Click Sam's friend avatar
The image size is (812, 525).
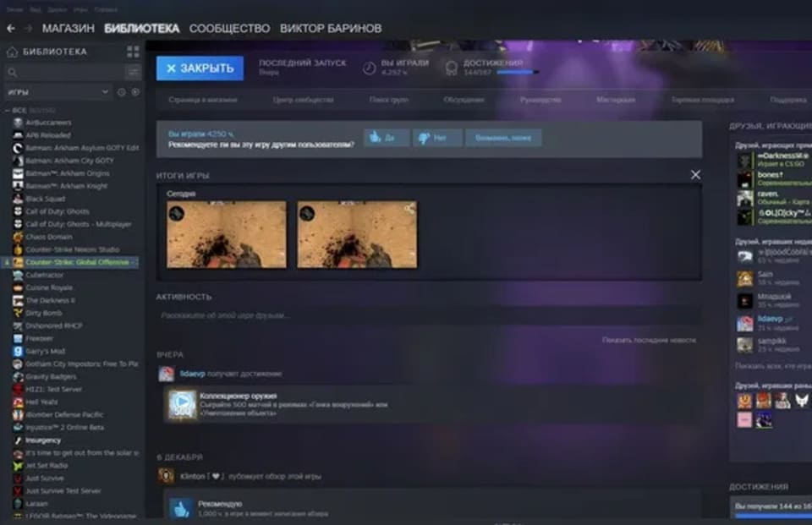pos(744,278)
